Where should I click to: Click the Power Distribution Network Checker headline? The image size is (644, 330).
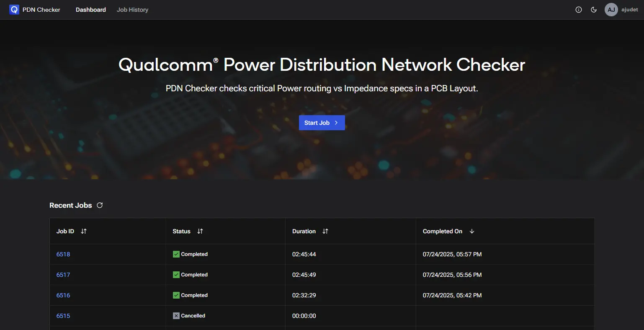tap(322, 65)
